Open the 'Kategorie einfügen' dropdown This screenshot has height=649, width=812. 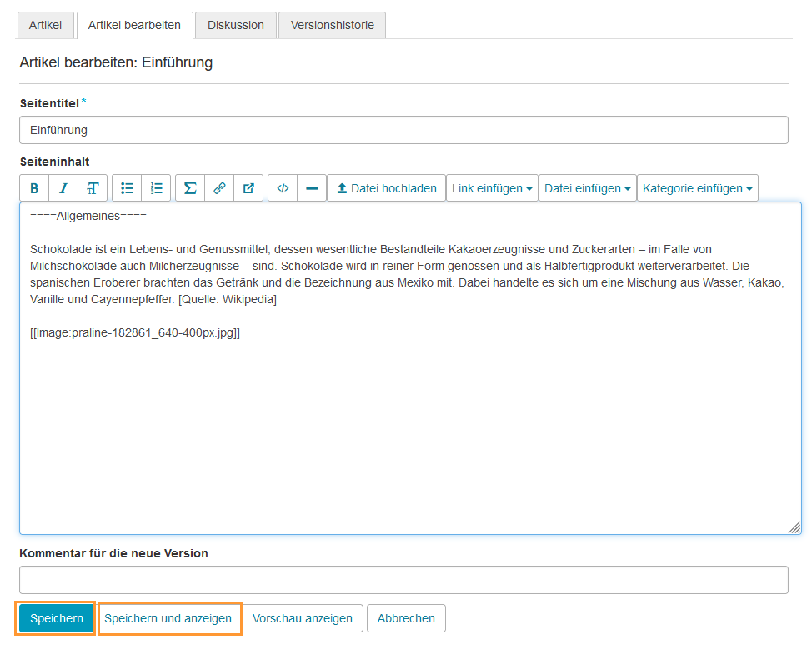click(698, 188)
